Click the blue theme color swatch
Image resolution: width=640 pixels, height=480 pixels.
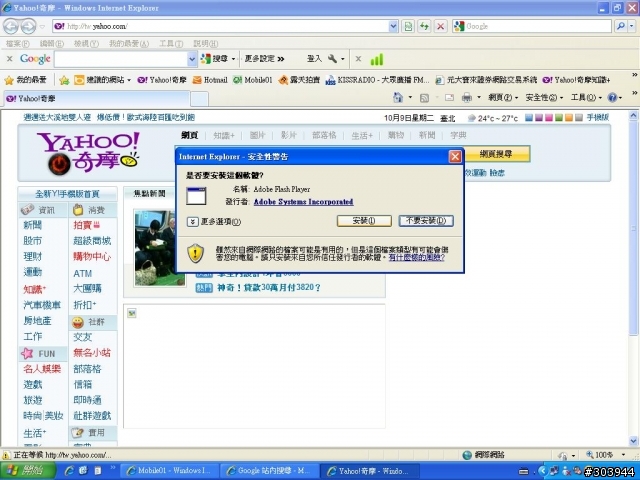click(x=529, y=118)
